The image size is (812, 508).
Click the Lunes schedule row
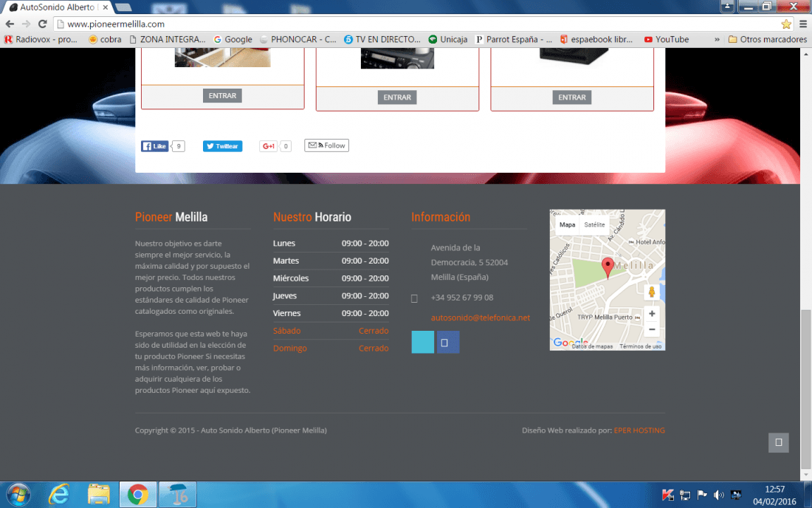coord(331,244)
